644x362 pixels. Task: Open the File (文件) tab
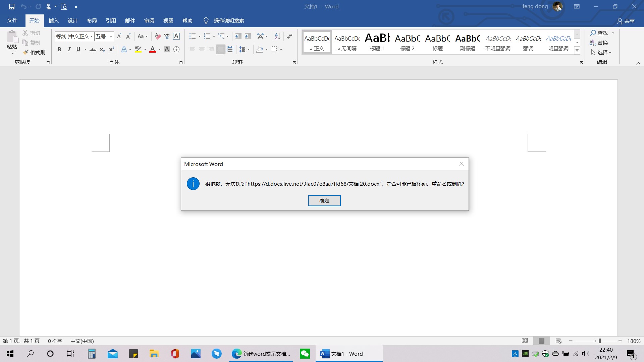tap(12, 20)
